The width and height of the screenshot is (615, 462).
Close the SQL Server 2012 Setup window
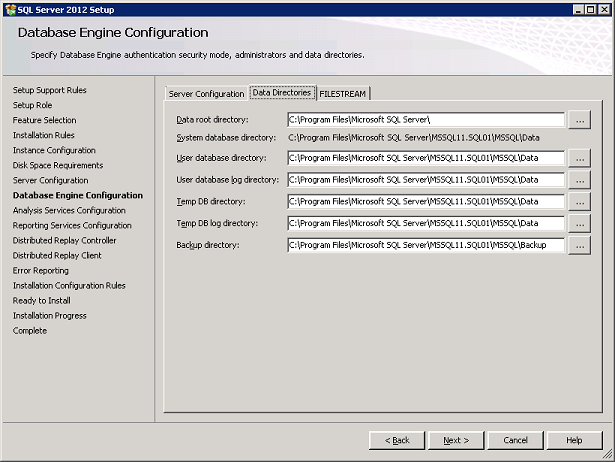(604, 10)
